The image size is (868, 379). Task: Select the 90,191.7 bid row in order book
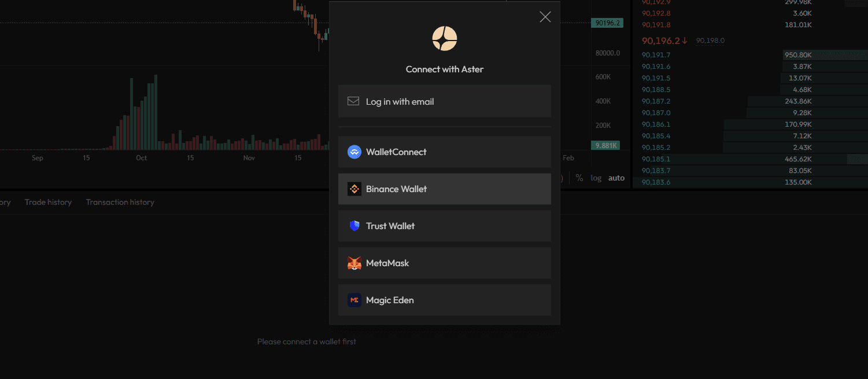coord(656,55)
